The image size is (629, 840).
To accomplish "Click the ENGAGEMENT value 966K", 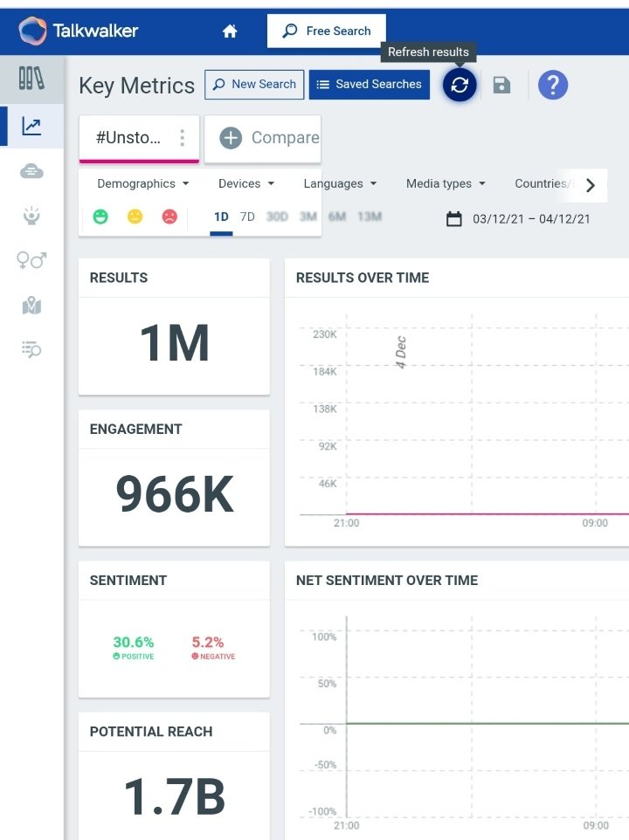I will click(x=175, y=494).
